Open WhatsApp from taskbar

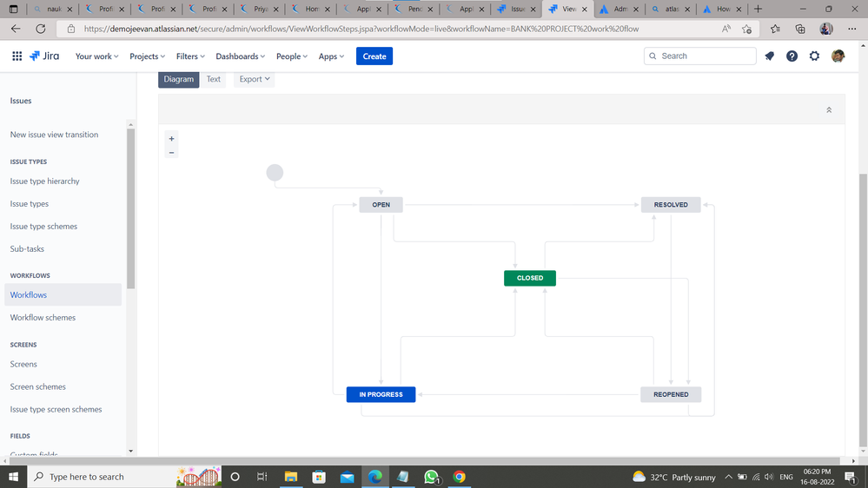click(x=431, y=477)
